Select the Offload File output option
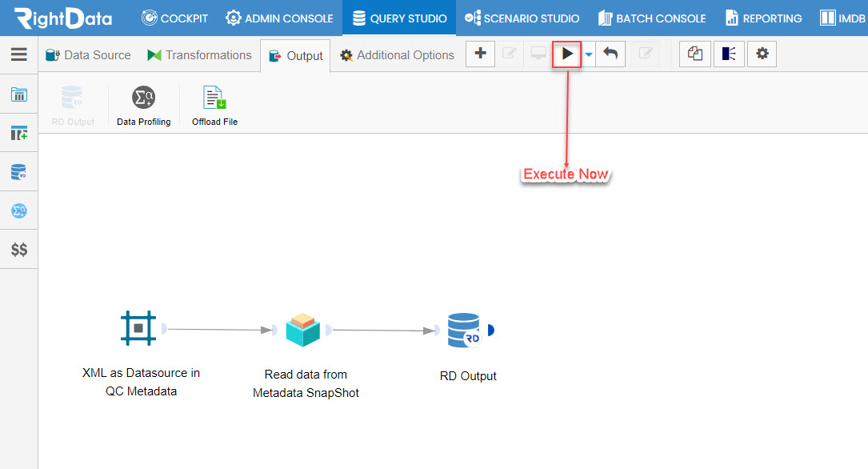The width and height of the screenshot is (868, 469). click(x=214, y=106)
